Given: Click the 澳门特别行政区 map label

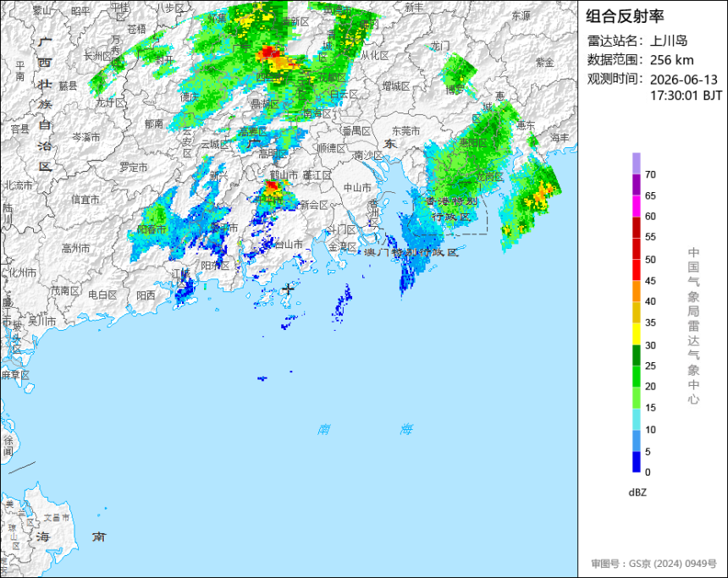Looking at the screenshot, I should [x=411, y=252].
